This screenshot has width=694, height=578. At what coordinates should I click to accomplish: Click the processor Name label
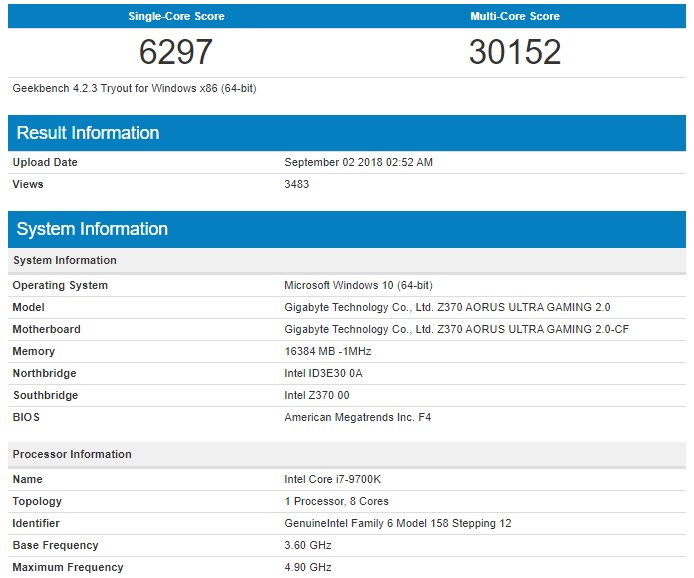point(27,479)
